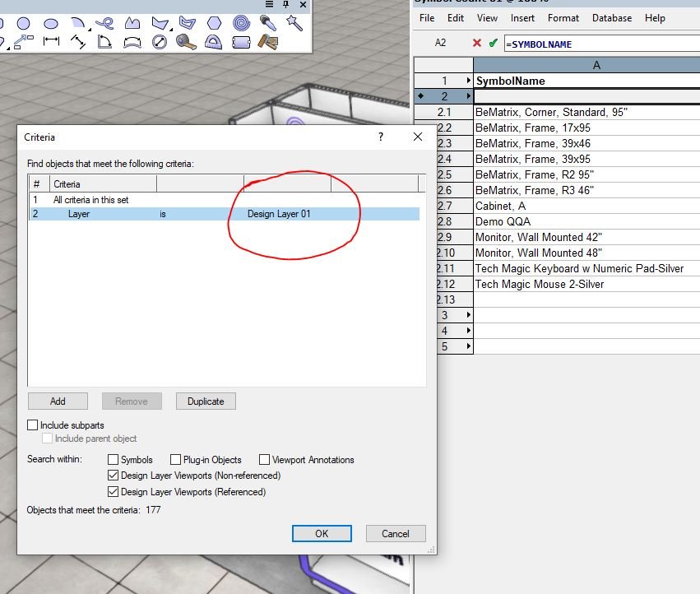Check Include subparts

(33, 425)
